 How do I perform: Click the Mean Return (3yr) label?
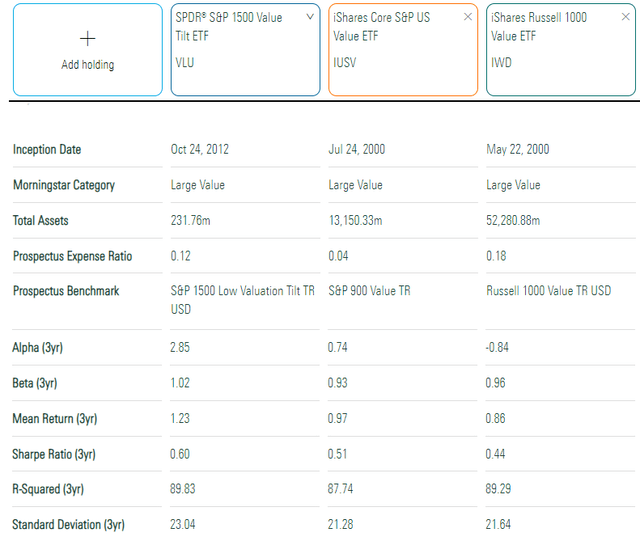pyautogui.click(x=55, y=419)
